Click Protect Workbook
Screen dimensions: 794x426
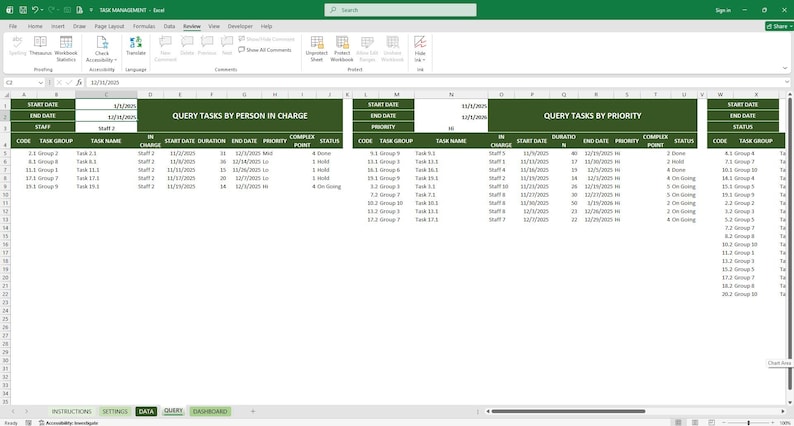pyautogui.click(x=342, y=49)
